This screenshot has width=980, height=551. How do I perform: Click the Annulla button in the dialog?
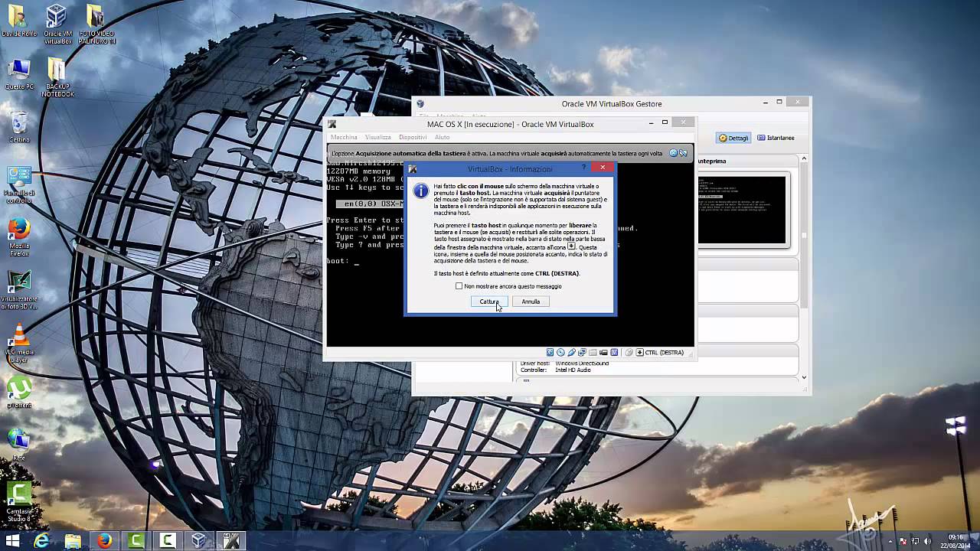coord(531,302)
